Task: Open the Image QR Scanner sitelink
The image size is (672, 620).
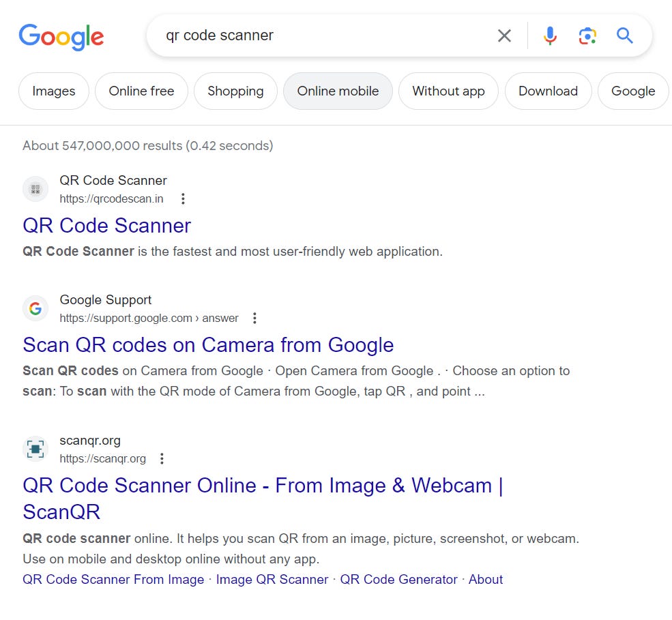Action: click(272, 579)
